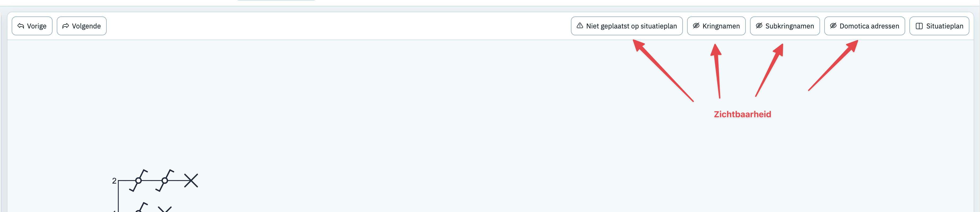This screenshot has height=212, width=980.
Task: Select the lamp cross symbol ending circuit 2
Action: coord(191,180)
